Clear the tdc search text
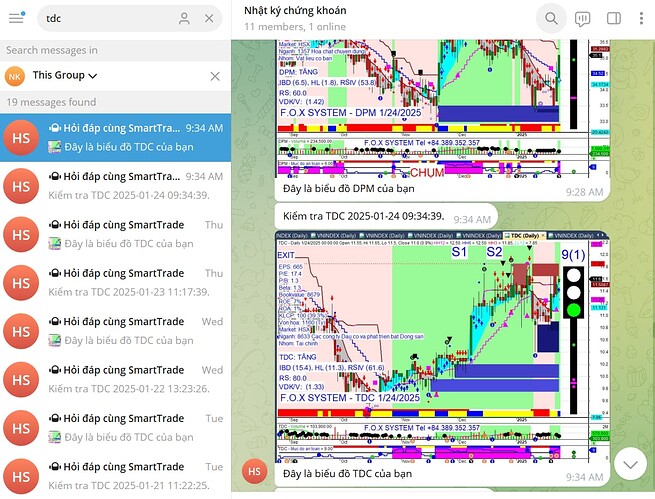 [x=209, y=18]
